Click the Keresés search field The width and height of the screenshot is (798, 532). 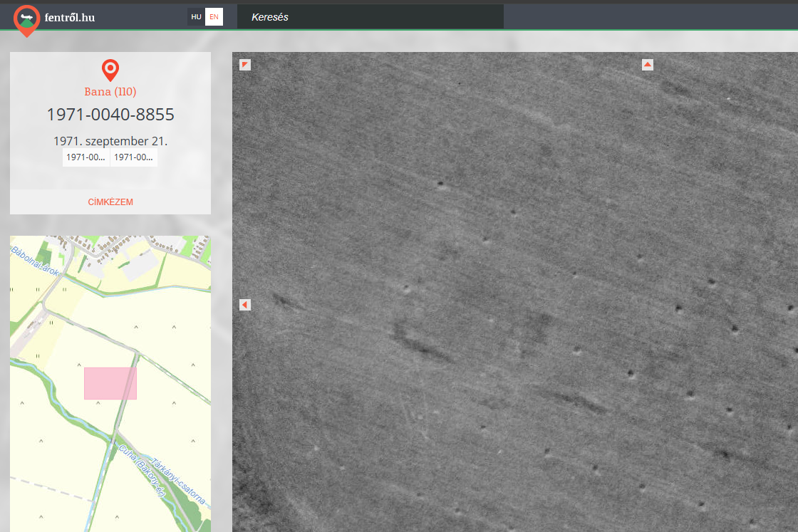pos(370,17)
